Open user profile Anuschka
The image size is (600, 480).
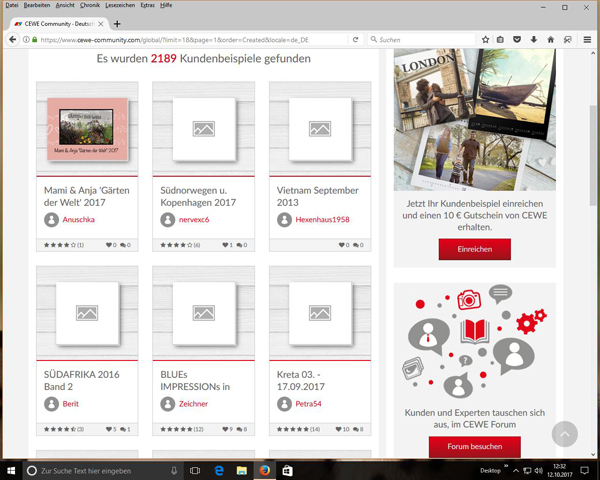[78, 220]
